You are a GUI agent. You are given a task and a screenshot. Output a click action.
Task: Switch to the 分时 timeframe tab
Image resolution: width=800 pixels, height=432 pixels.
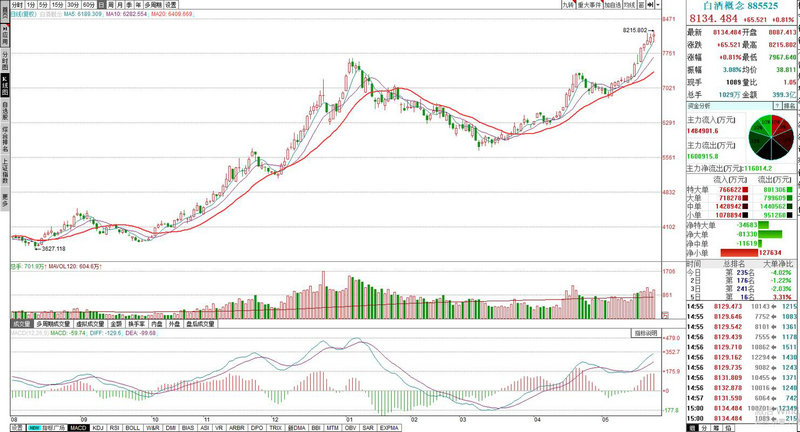point(17,5)
